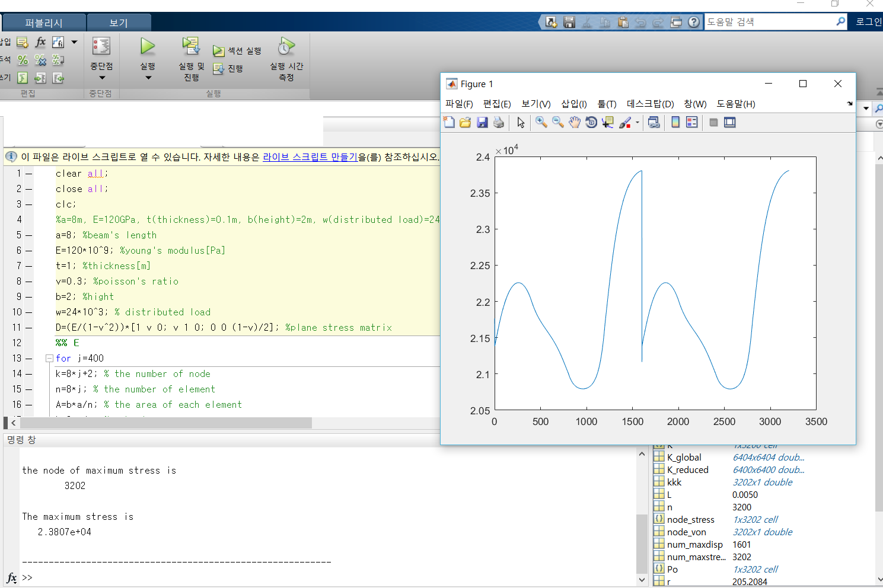
Task: Expand the Breakpoints (중단점) dropdown arrow
Action: point(102,78)
